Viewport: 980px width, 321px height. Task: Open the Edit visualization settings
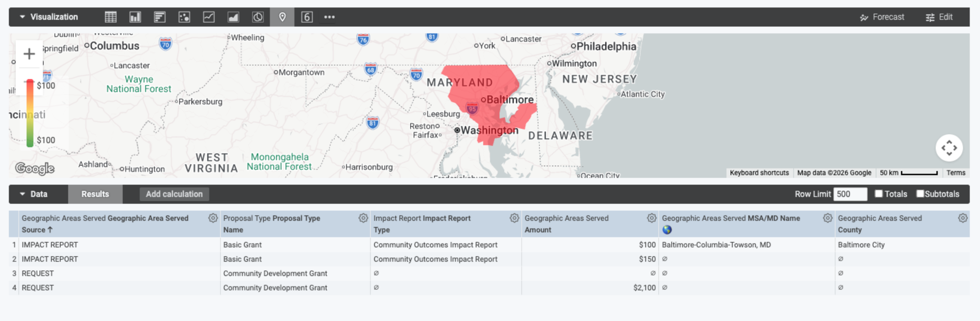(x=939, y=17)
